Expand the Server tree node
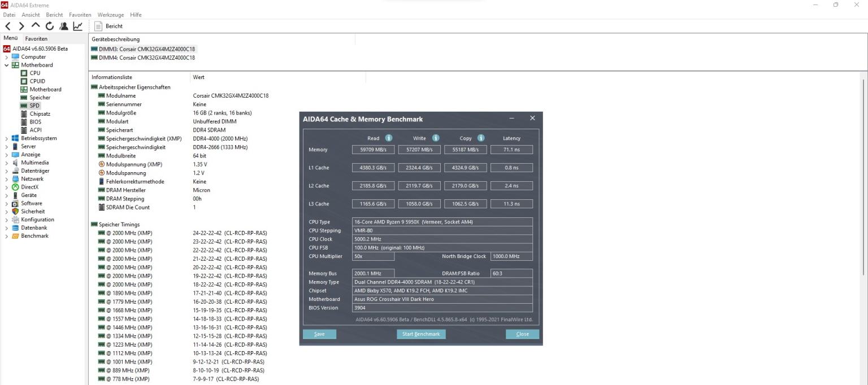The image size is (868, 385). pos(7,146)
